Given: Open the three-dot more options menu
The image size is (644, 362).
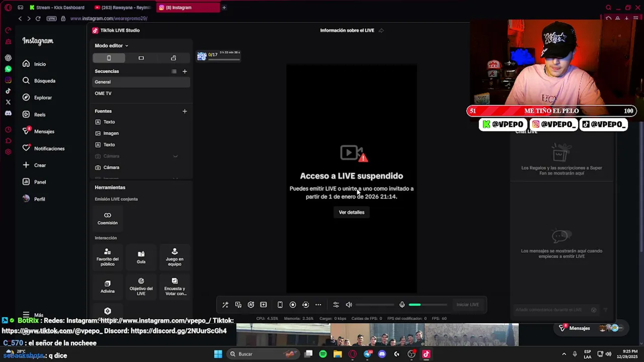Looking at the screenshot, I should [x=318, y=305].
